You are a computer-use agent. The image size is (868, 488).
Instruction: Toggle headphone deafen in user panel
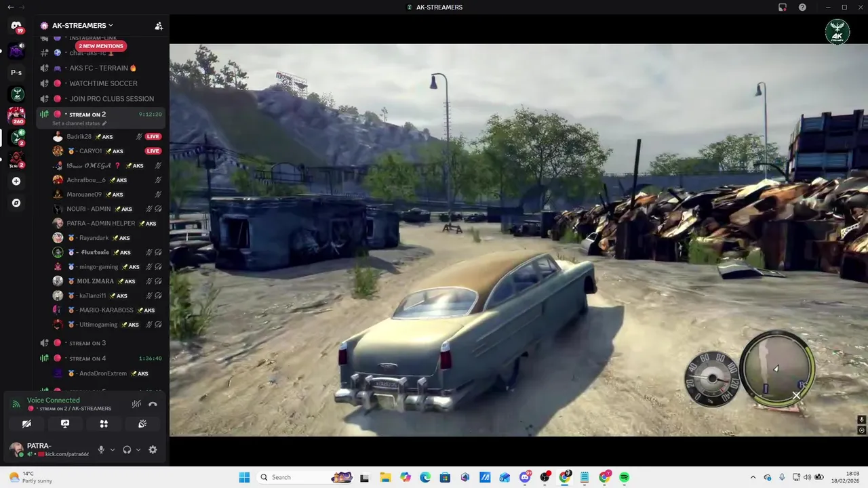127,449
